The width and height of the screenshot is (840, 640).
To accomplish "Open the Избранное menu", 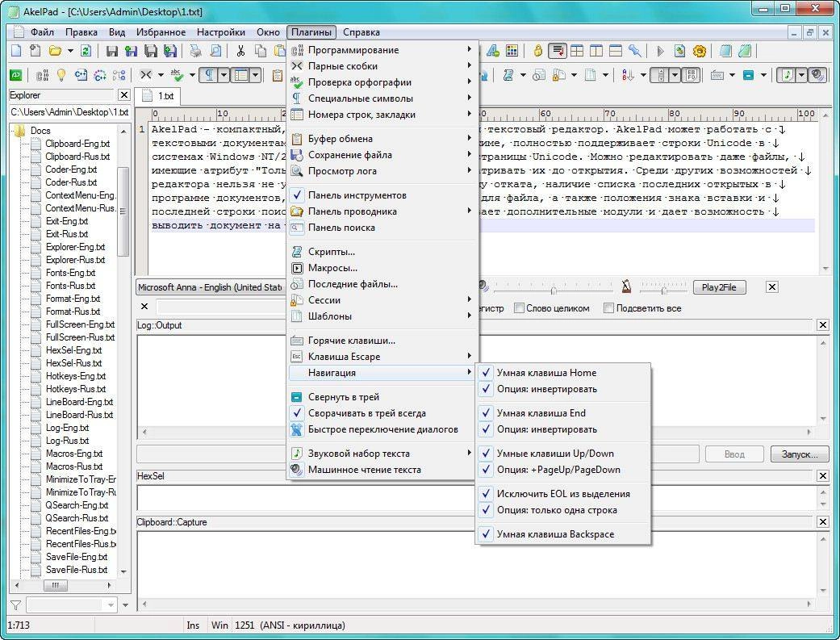I will click(x=161, y=32).
